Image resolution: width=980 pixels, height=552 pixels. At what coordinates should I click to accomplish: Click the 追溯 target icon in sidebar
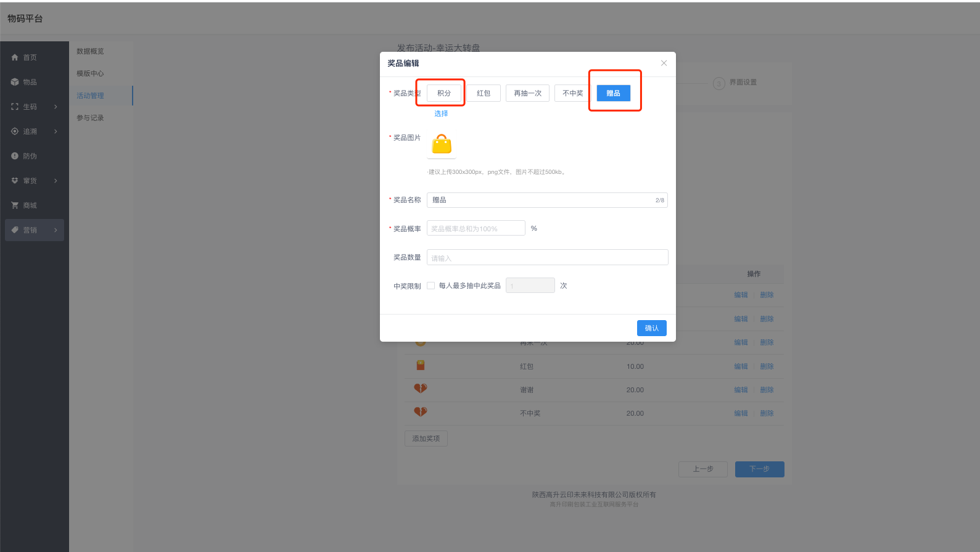tap(15, 131)
